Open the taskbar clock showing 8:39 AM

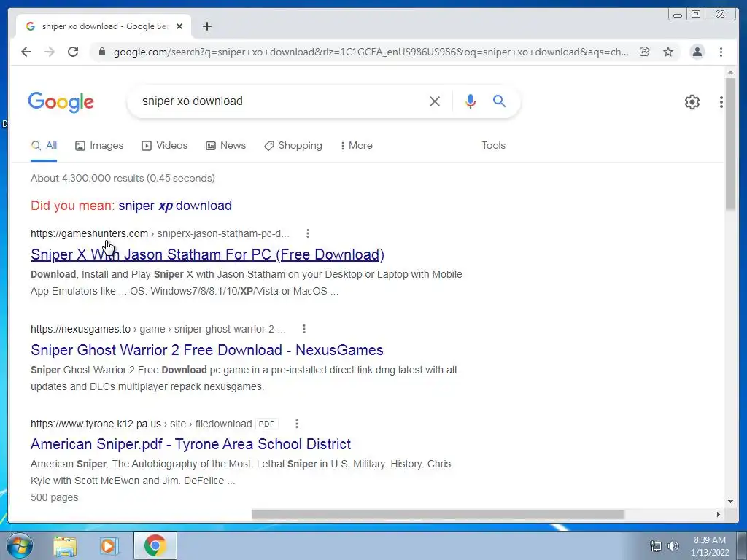point(710,546)
